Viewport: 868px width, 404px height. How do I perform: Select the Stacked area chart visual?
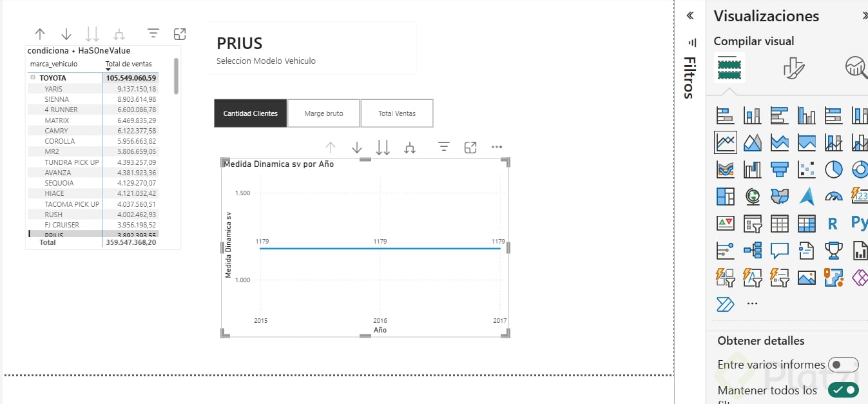click(x=780, y=142)
